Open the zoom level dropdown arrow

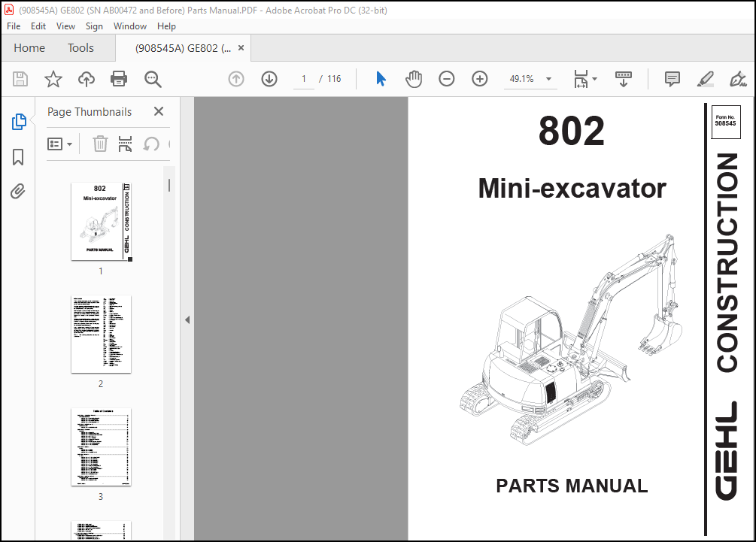coord(548,79)
